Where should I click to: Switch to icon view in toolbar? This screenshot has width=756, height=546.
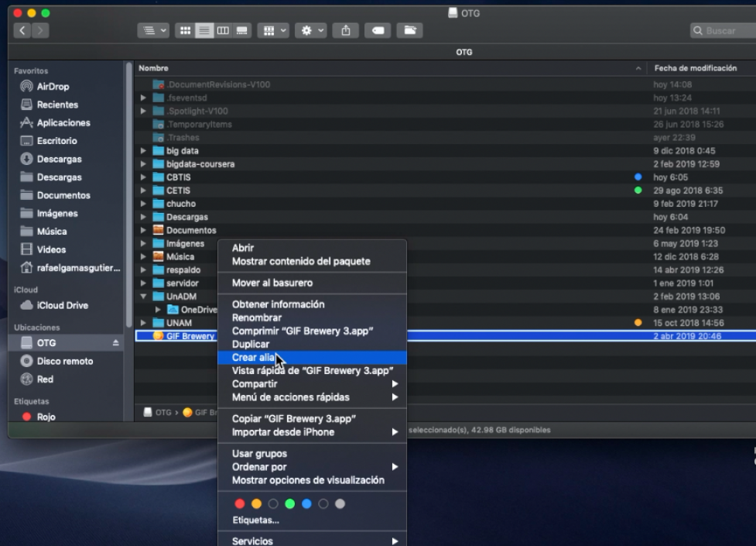pyautogui.click(x=186, y=30)
